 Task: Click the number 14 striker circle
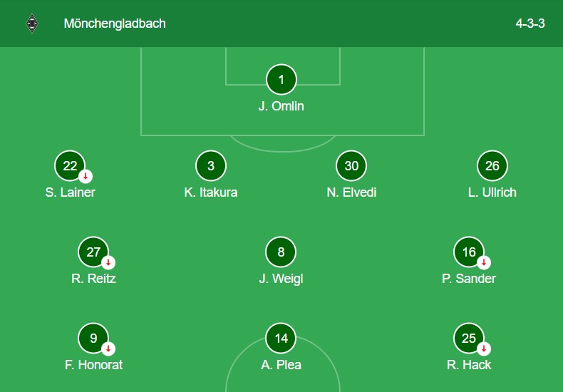pos(281,338)
